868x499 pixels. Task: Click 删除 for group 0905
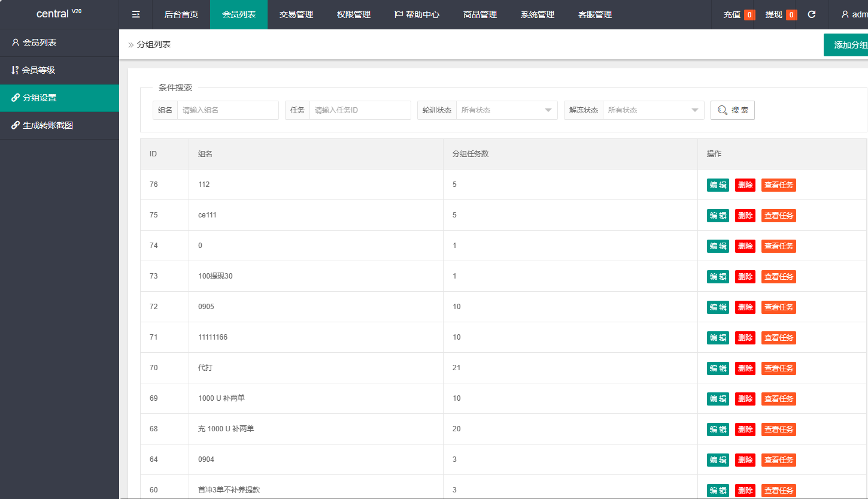(x=745, y=307)
